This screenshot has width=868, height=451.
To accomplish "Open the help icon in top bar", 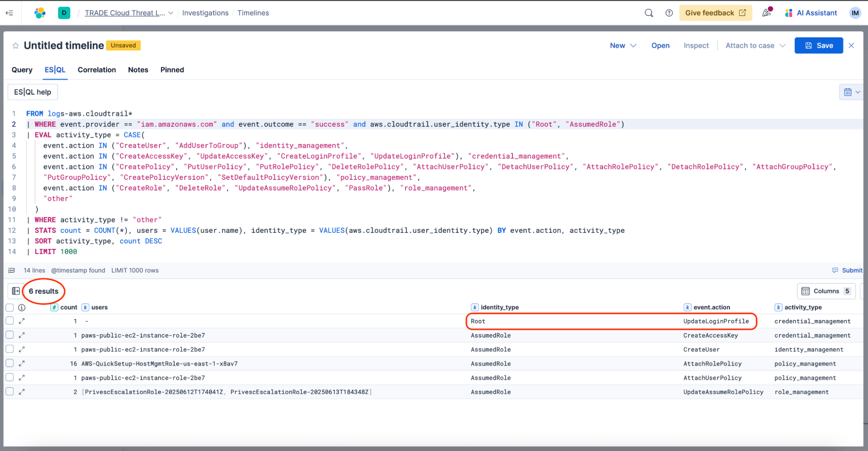I will coord(669,13).
